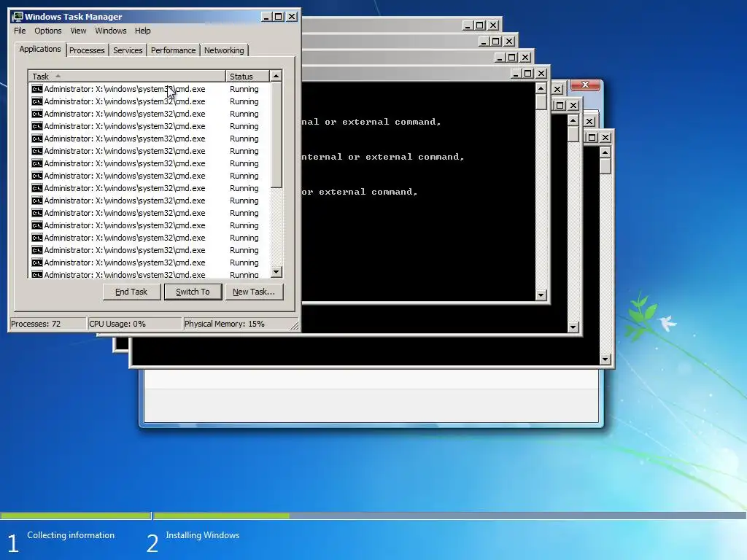This screenshot has width=747, height=560.
Task: Click the green Installing Windows progress bar
Action: [222, 516]
